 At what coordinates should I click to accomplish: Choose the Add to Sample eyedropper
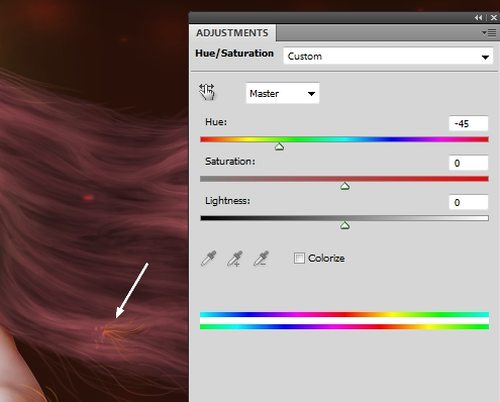(235, 258)
